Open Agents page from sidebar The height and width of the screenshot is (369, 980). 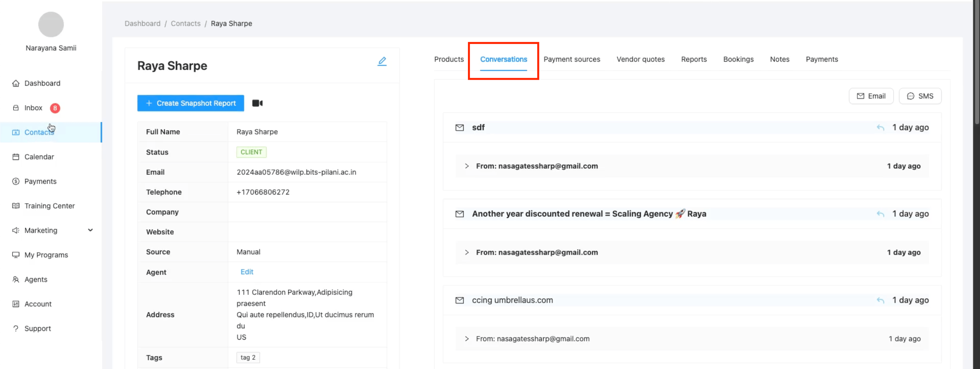click(36, 279)
